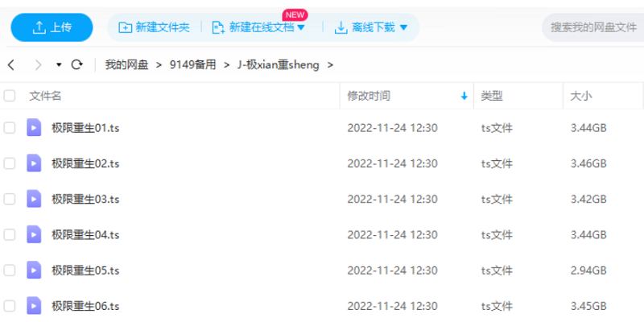The width and height of the screenshot is (644, 322).
Task: Click the refresh icon
Action: point(76,64)
